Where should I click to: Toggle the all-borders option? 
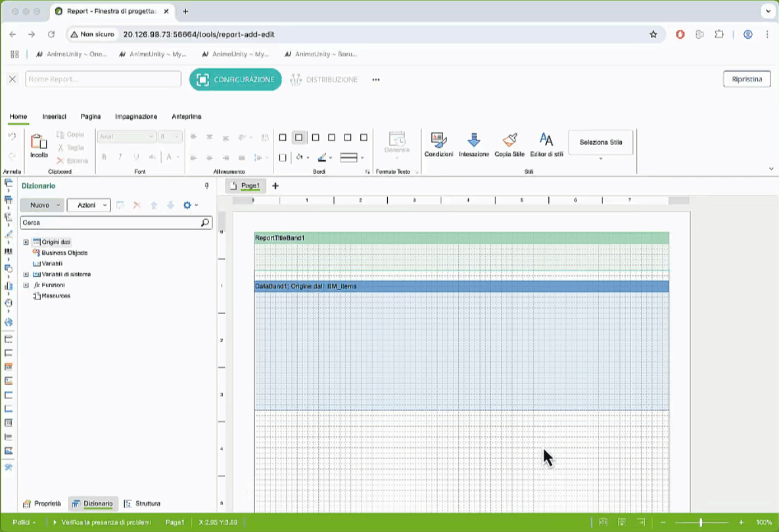tap(283, 137)
